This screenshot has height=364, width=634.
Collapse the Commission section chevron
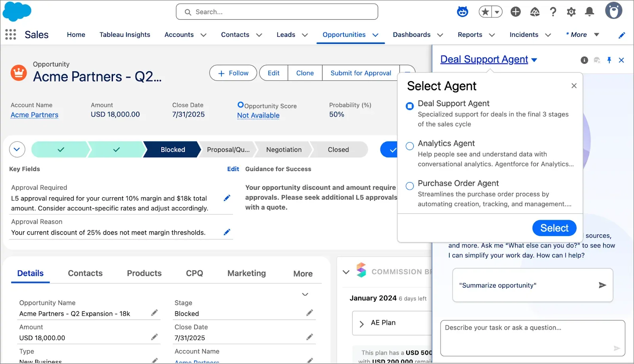(345, 272)
